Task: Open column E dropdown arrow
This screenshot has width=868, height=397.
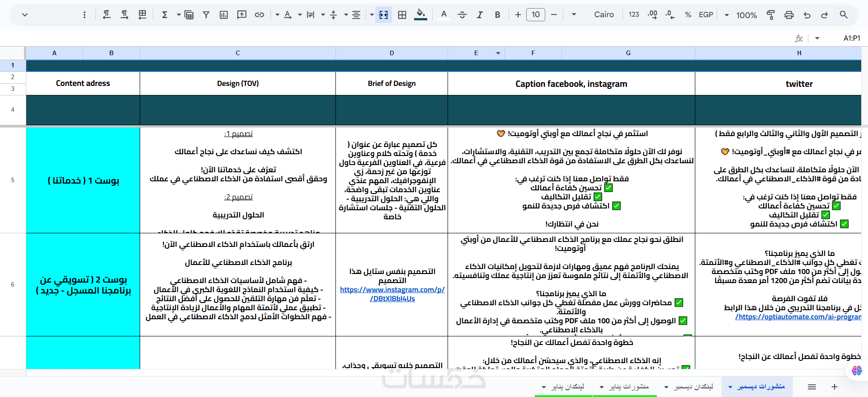Action: click(x=498, y=53)
